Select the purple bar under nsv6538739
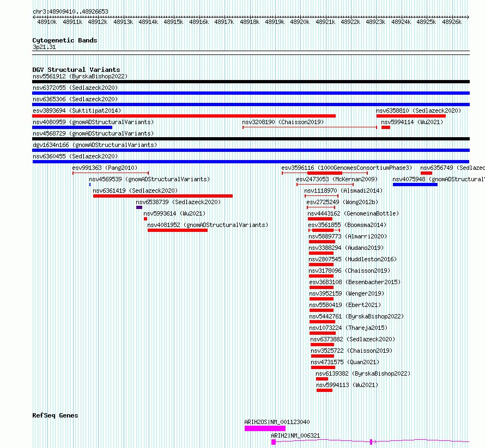This screenshot has width=485, height=448. pyautogui.click(x=139, y=207)
